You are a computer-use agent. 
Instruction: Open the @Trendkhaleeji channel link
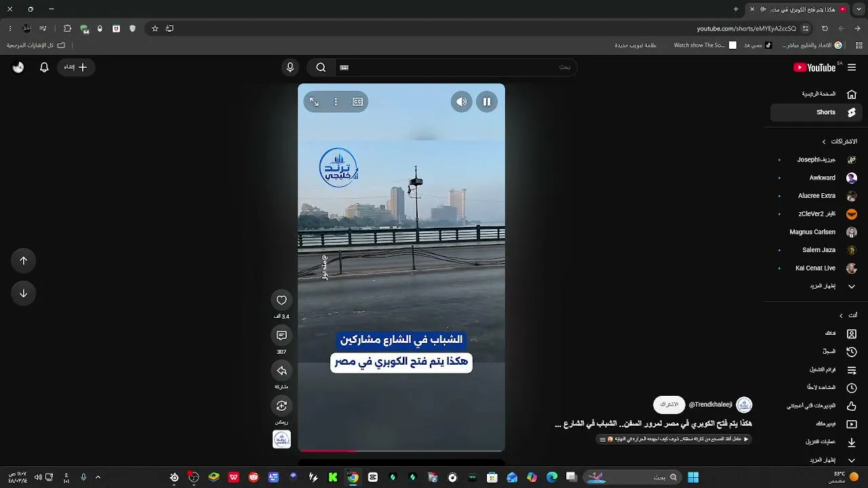(x=711, y=405)
